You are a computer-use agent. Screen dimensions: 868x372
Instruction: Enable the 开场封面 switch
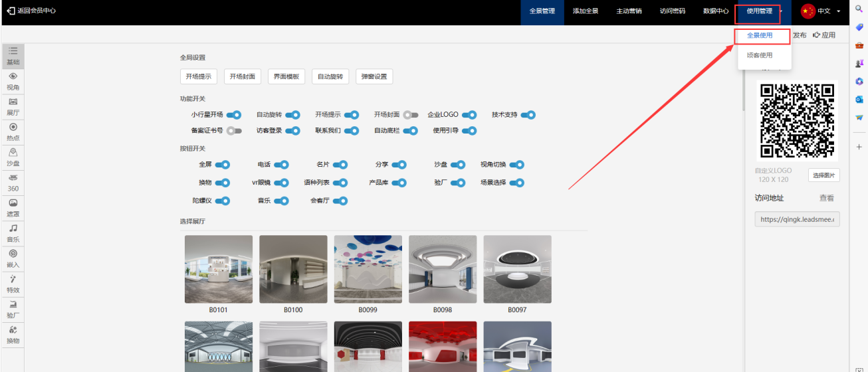(411, 115)
